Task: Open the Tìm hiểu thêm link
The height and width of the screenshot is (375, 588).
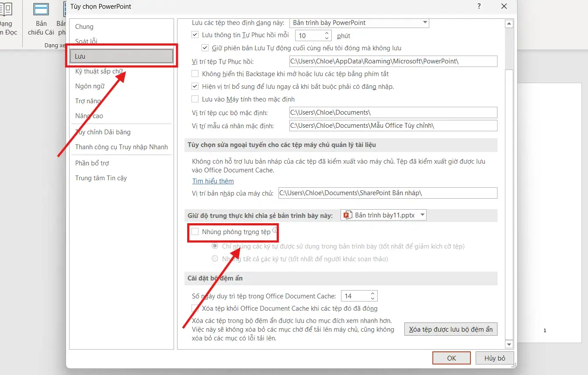Action: tap(213, 181)
